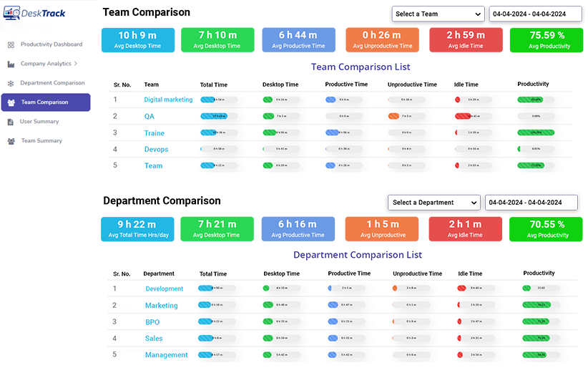Click the red Avg Idle Time 2h 1m card
The height and width of the screenshot is (368, 588).
point(464,229)
